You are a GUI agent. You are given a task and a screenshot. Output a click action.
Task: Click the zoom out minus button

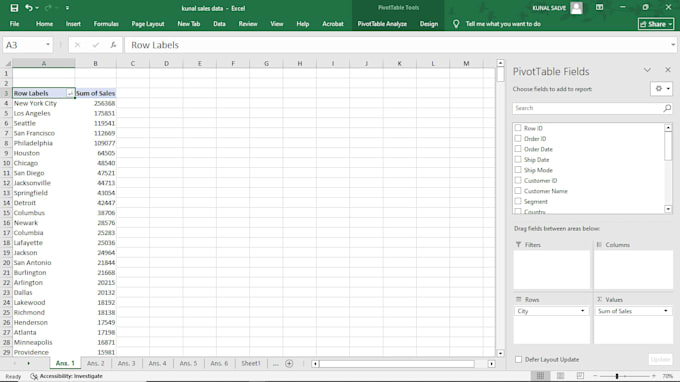point(595,376)
